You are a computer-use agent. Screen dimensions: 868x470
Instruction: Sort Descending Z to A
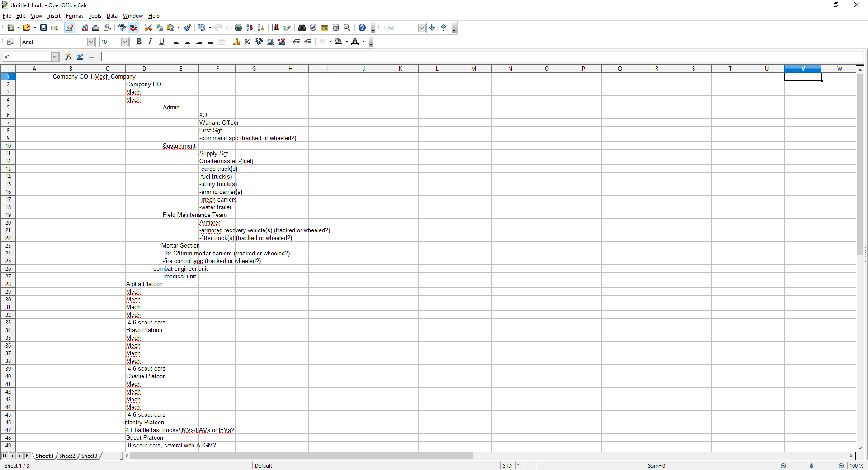point(261,28)
